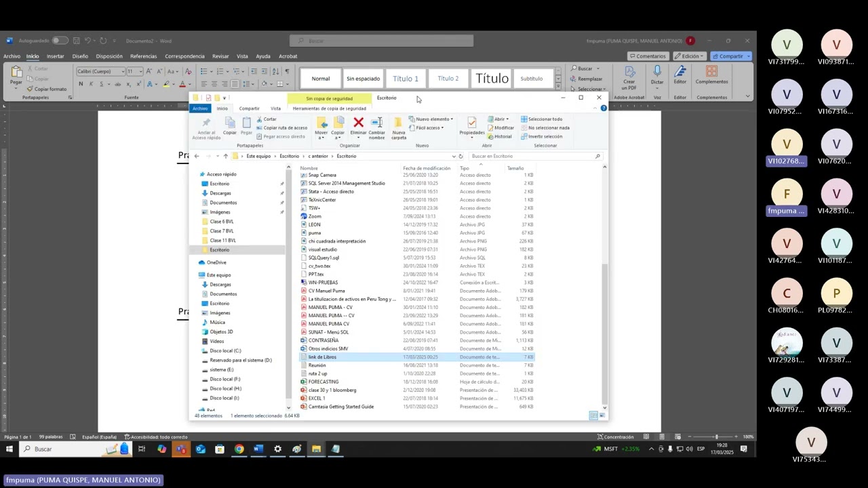The width and height of the screenshot is (868, 488).
Task: Open Herramientas de copia de seguridad tab
Action: [x=330, y=108]
